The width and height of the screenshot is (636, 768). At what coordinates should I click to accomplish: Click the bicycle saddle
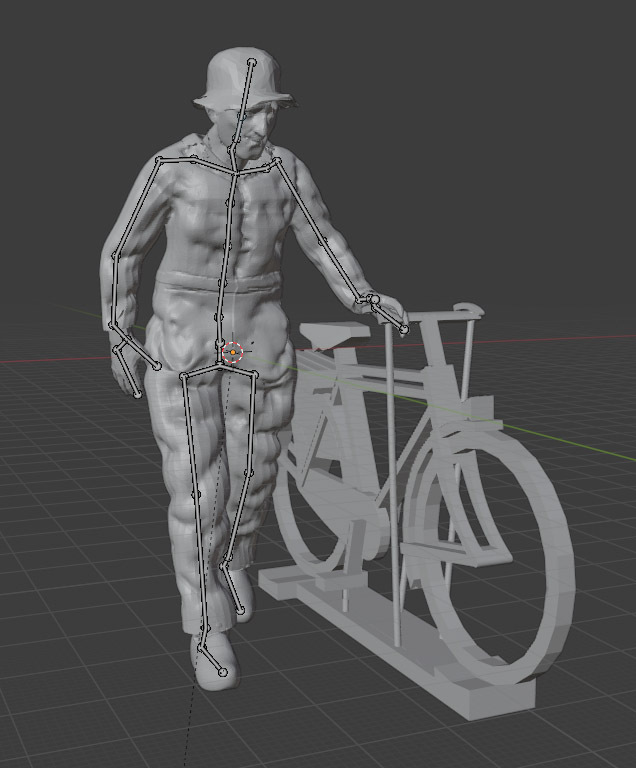[333, 332]
